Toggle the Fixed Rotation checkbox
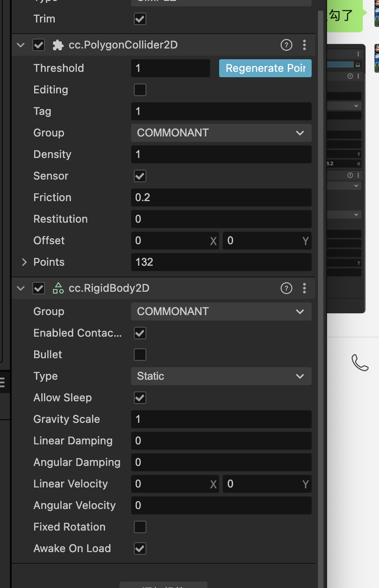379x588 pixels. pos(140,527)
